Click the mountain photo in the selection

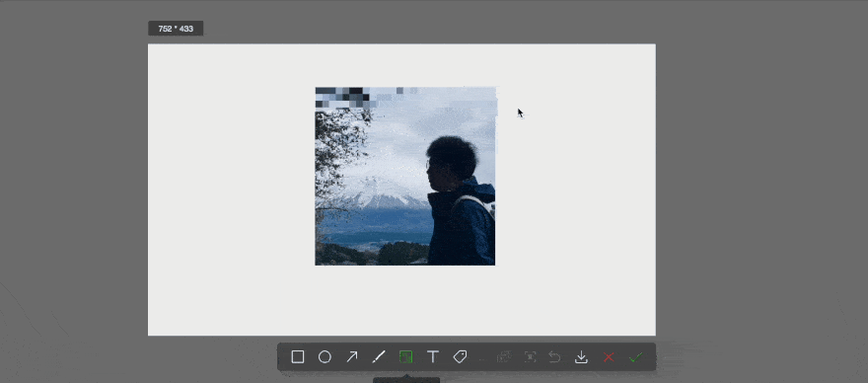405,176
